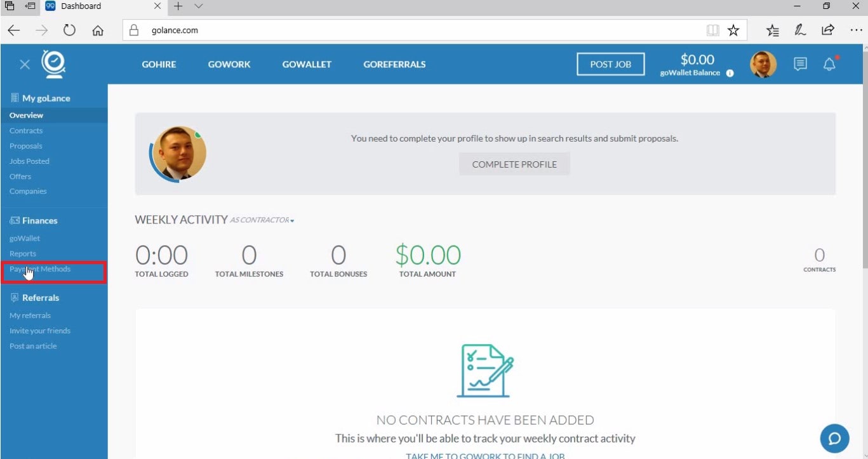
Task: Open Invite your friends link
Action: tap(40, 331)
